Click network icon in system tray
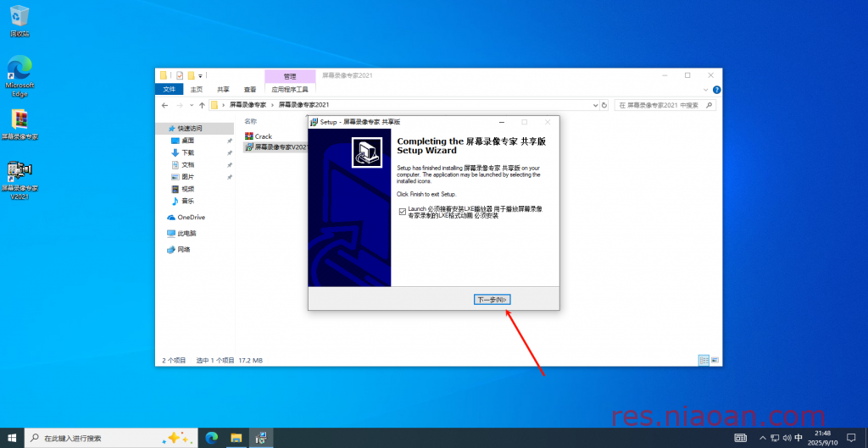 (x=775, y=438)
